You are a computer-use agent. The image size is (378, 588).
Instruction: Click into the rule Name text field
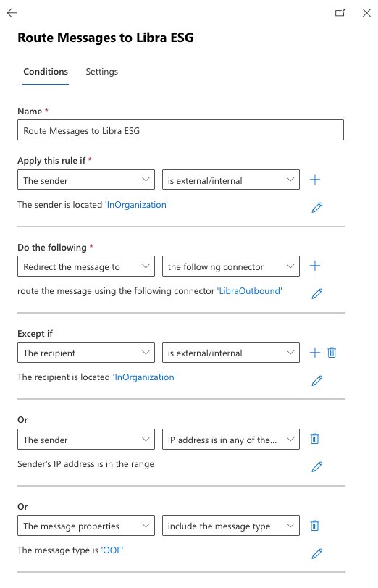pos(181,130)
